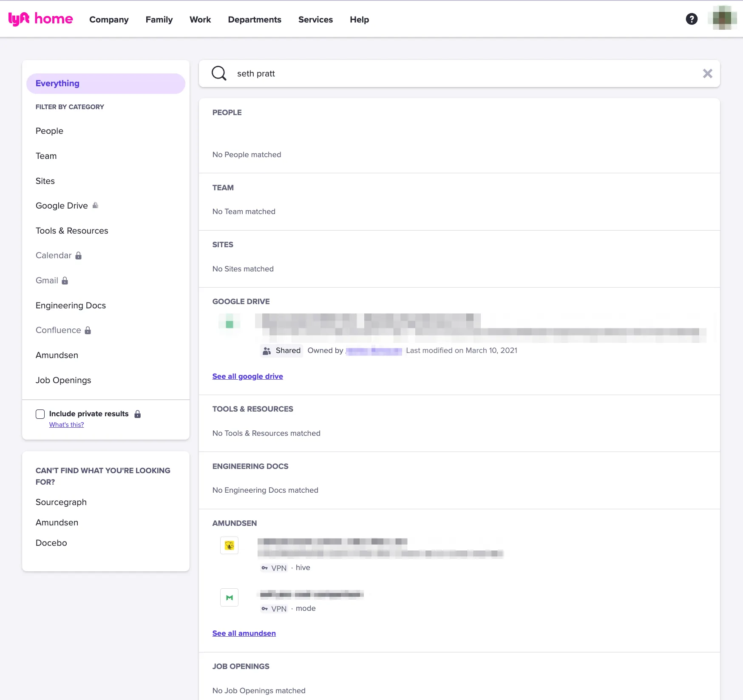Select the Everything filter
Viewport: 743px width, 700px height.
[106, 83]
